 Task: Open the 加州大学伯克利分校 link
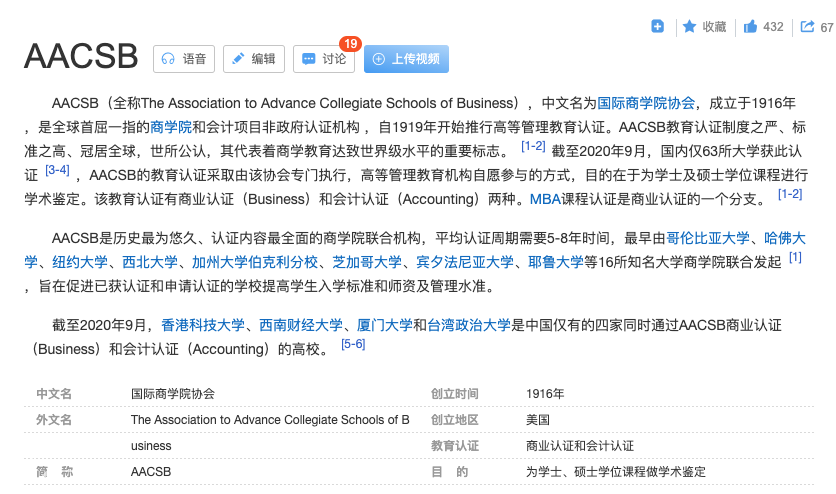point(255,262)
